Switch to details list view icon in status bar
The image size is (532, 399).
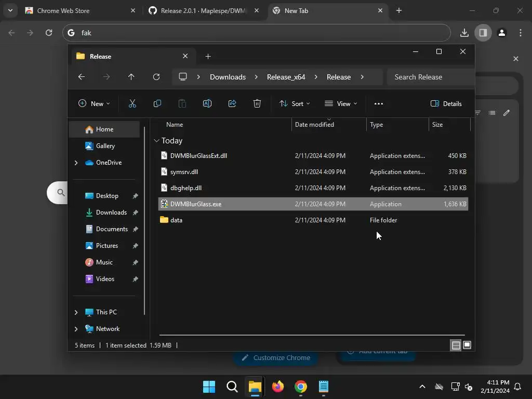point(456,345)
